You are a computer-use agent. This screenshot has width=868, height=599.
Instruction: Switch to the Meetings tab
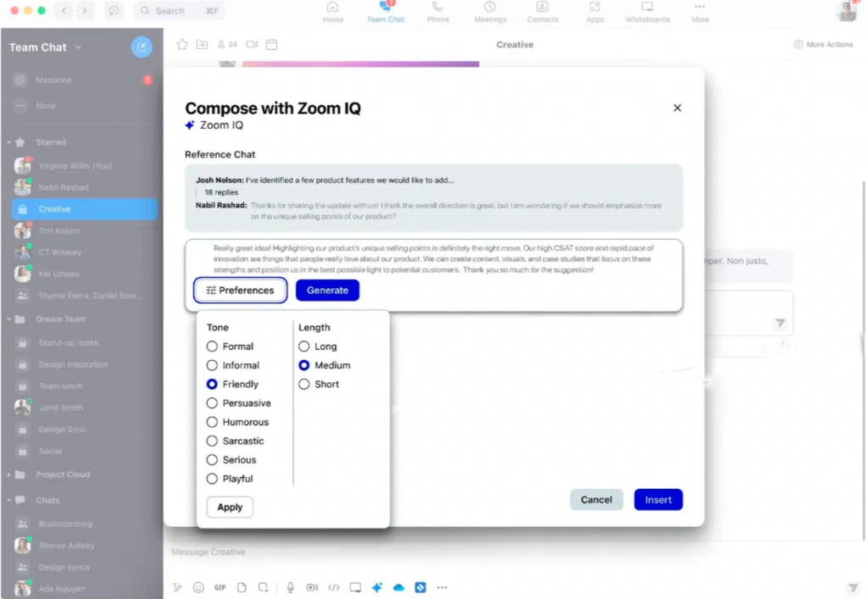490,12
